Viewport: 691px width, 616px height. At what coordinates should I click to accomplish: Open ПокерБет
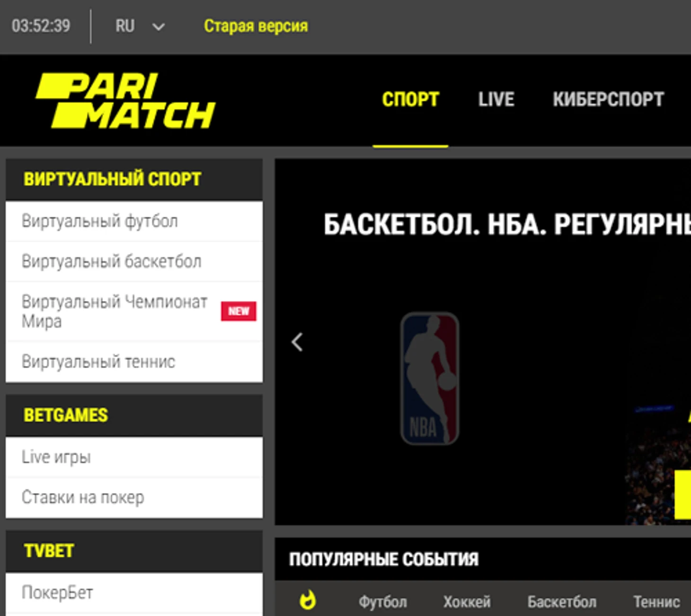[134, 593]
